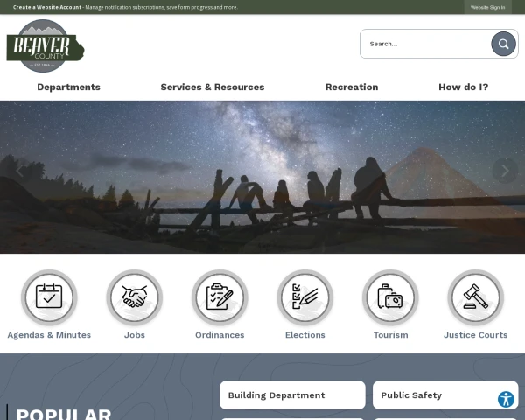This screenshot has height=420, width=525.
Task: Open the Recreation menu item
Action: pyautogui.click(x=352, y=87)
